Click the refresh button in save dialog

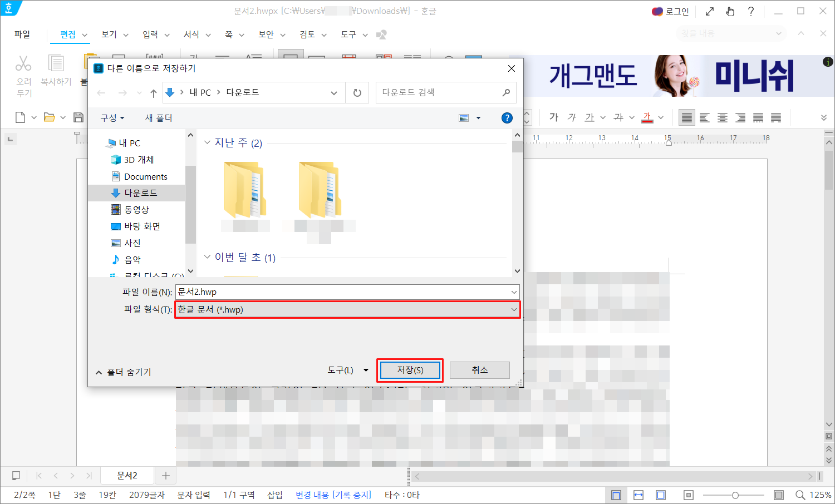[357, 93]
